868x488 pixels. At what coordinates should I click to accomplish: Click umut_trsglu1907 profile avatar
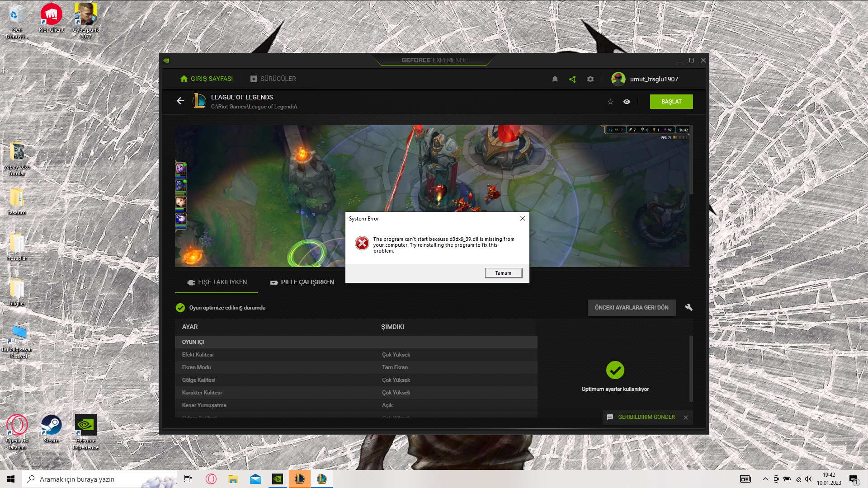618,79
